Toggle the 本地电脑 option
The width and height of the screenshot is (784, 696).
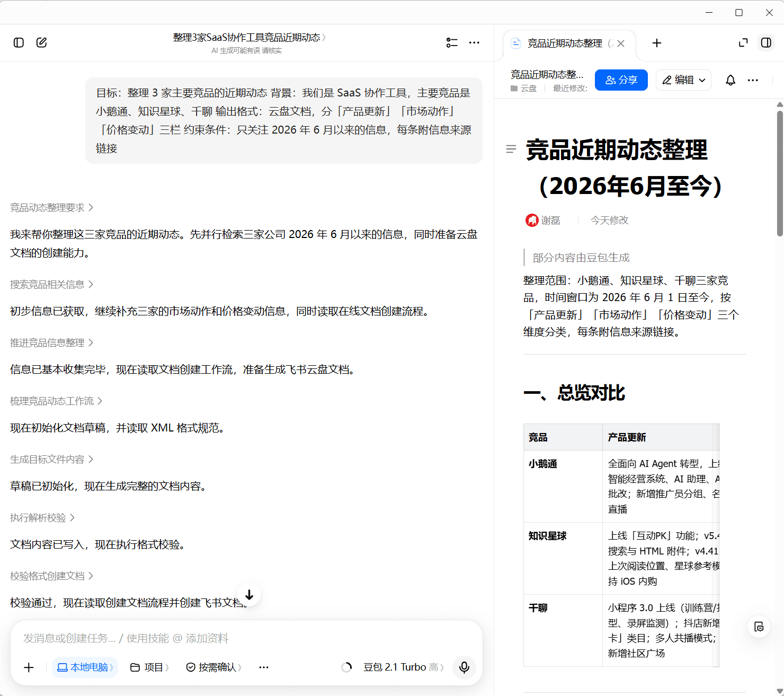tap(85, 667)
